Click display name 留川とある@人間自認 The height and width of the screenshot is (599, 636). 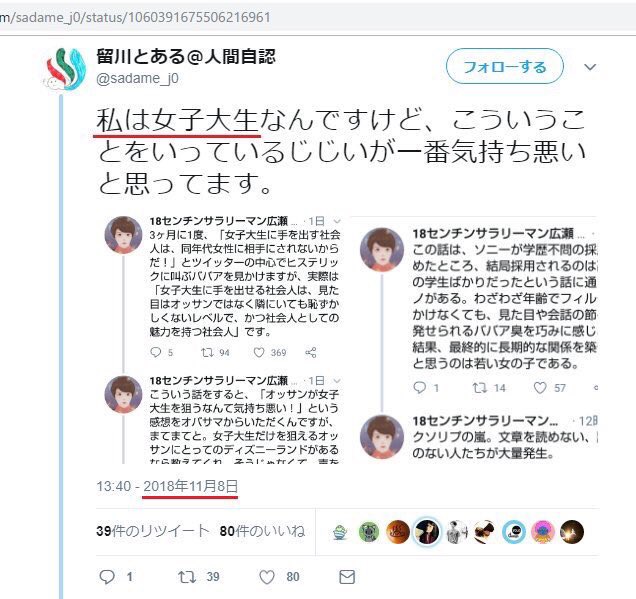point(186,57)
